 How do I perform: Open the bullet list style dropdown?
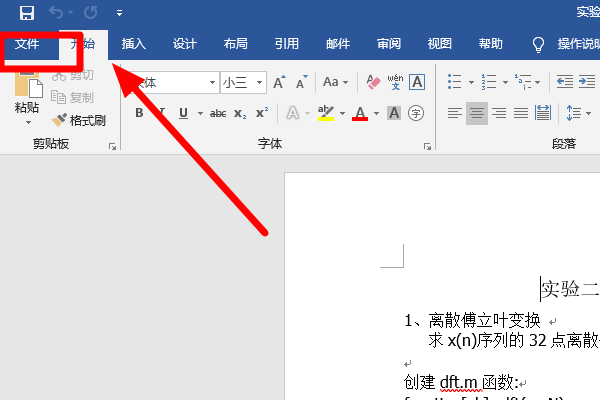471,82
